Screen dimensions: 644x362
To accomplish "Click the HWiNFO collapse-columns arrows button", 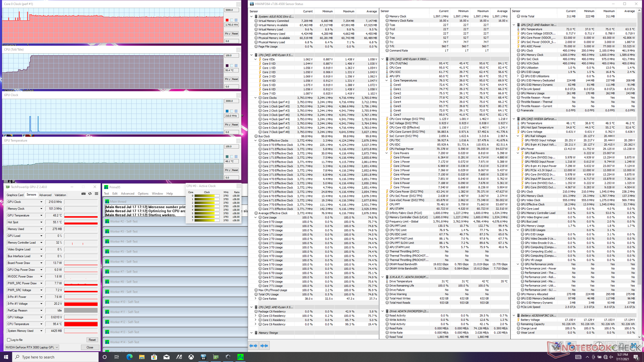I will [264, 346].
